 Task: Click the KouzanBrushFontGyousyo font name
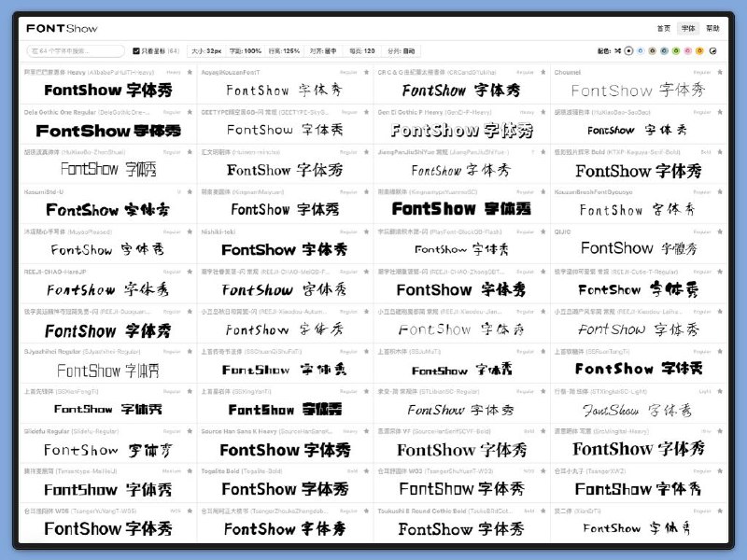(594, 192)
